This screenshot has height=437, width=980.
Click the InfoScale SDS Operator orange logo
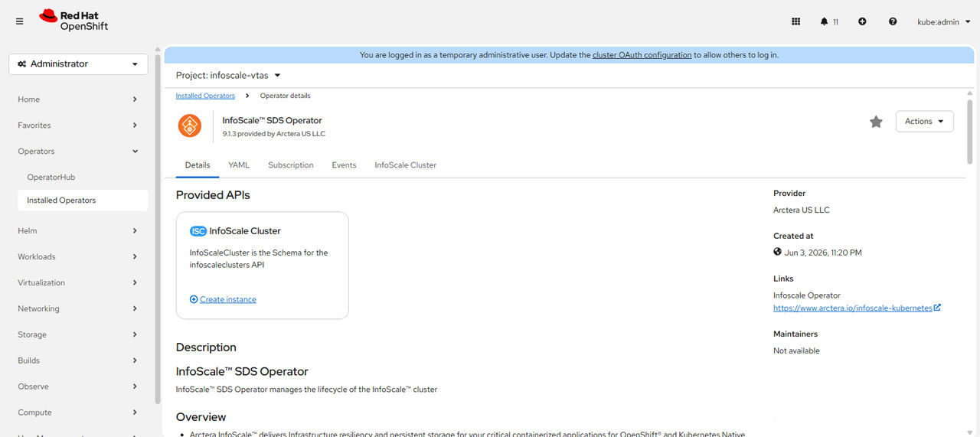click(x=190, y=126)
